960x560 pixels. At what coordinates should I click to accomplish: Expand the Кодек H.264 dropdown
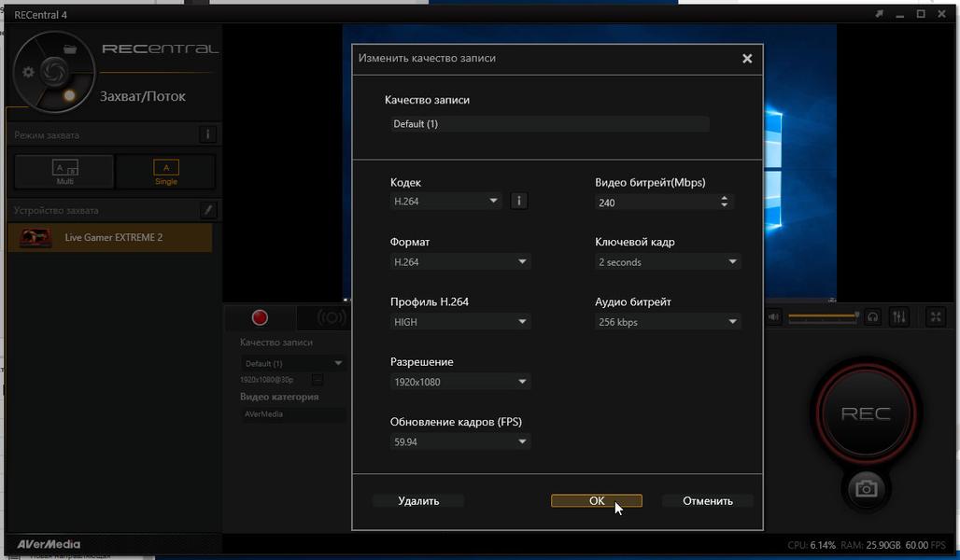pos(445,201)
